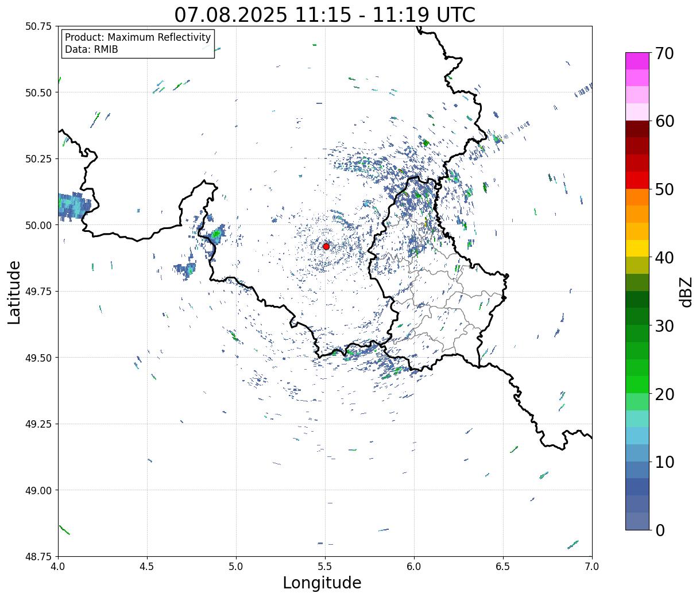700x597 pixels.
Task: Click the yellow swatch just above 40
Action: pyautogui.click(x=637, y=248)
